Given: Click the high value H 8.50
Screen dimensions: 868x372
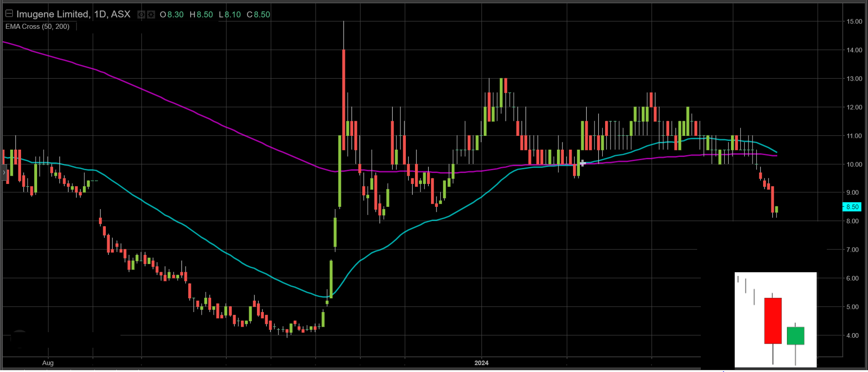Looking at the screenshot, I should pyautogui.click(x=201, y=15).
